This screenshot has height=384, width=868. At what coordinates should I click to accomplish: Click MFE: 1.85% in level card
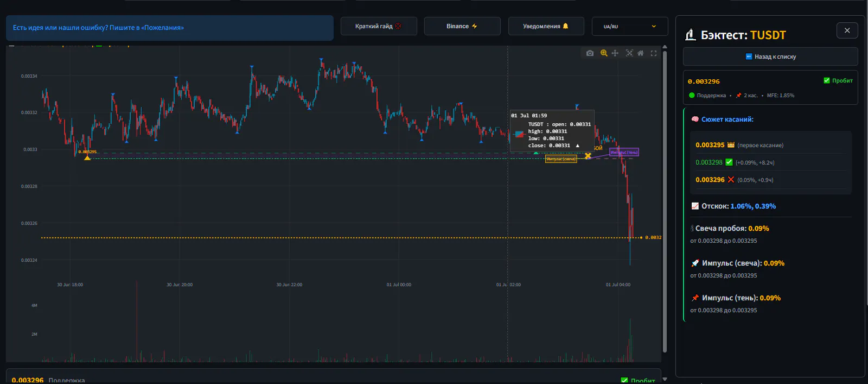click(x=781, y=96)
